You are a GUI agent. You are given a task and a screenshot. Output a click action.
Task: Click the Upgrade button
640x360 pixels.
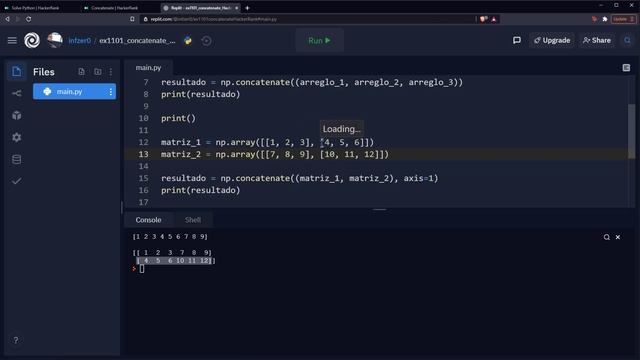(552, 40)
